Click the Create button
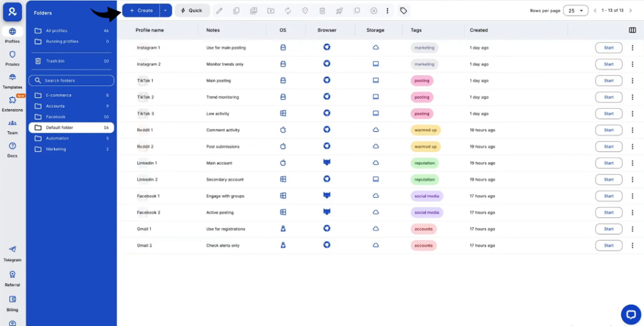The height and width of the screenshot is (326, 644). (x=141, y=11)
